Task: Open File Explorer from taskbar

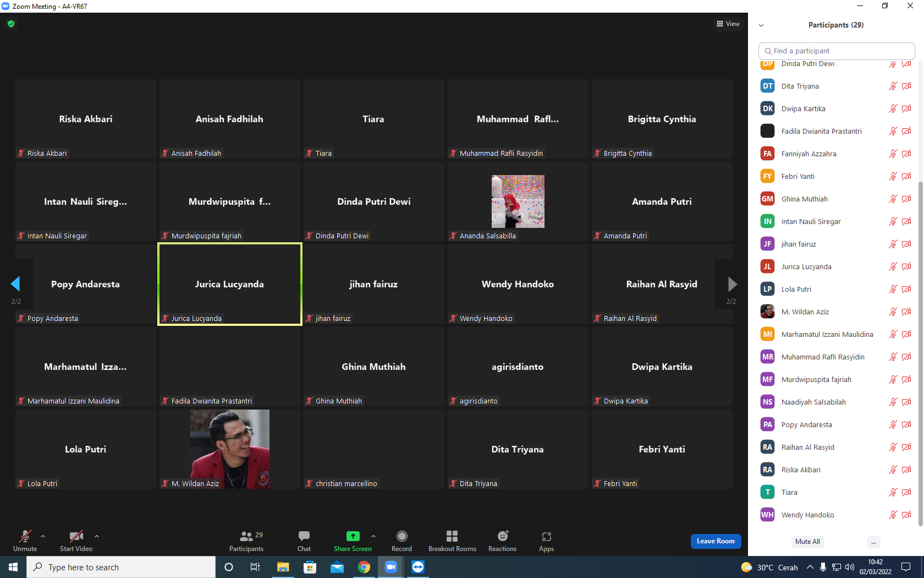Action: (283, 567)
